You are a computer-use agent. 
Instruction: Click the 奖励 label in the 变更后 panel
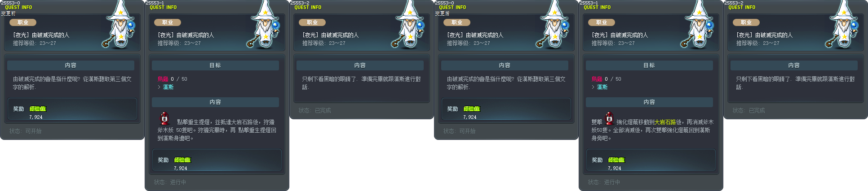[x=452, y=109]
